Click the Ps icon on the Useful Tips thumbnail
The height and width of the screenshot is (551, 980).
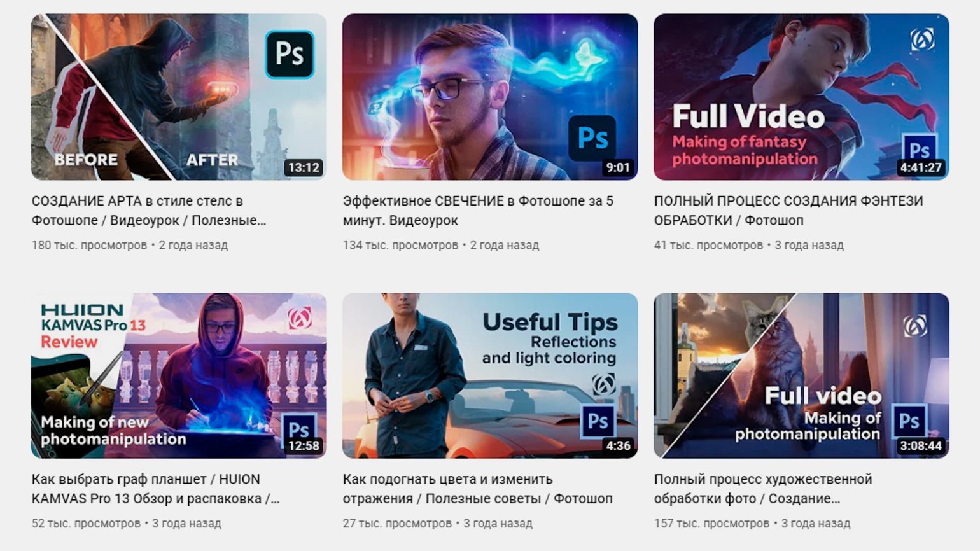(598, 421)
